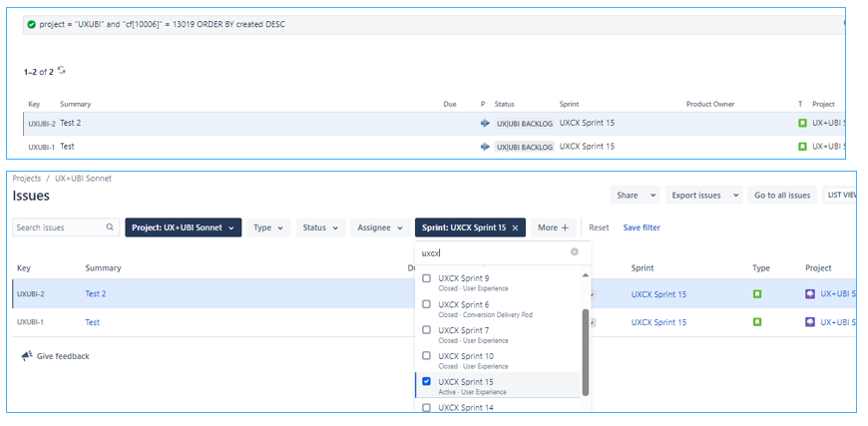The height and width of the screenshot is (426, 868).
Task: Click green story type icon in top UXUBI-2 row
Action: pyautogui.click(x=802, y=124)
